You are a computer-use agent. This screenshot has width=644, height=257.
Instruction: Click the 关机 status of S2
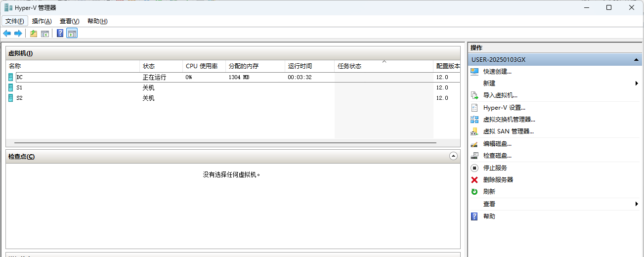(x=148, y=98)
